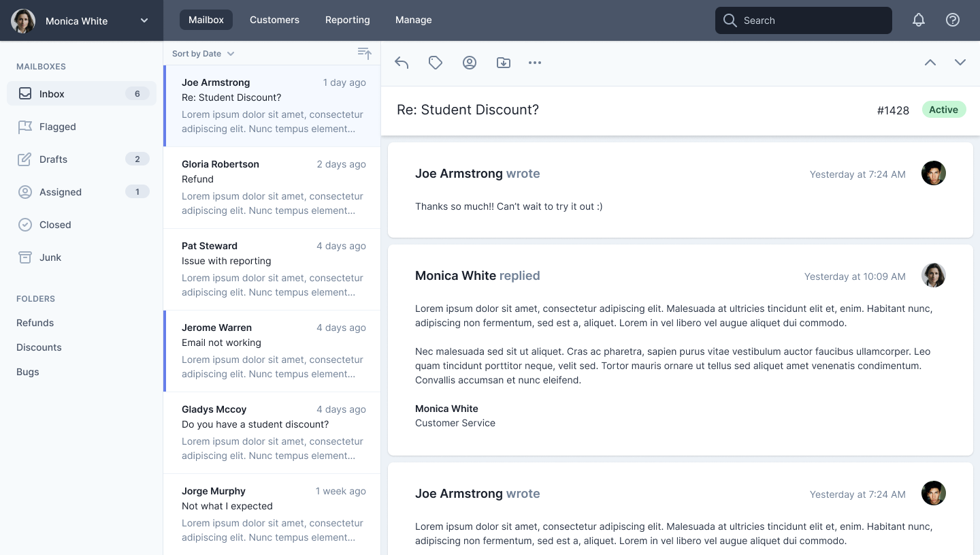Open the Reporting tab
This screenshot has width=980, height=555.
347,20
